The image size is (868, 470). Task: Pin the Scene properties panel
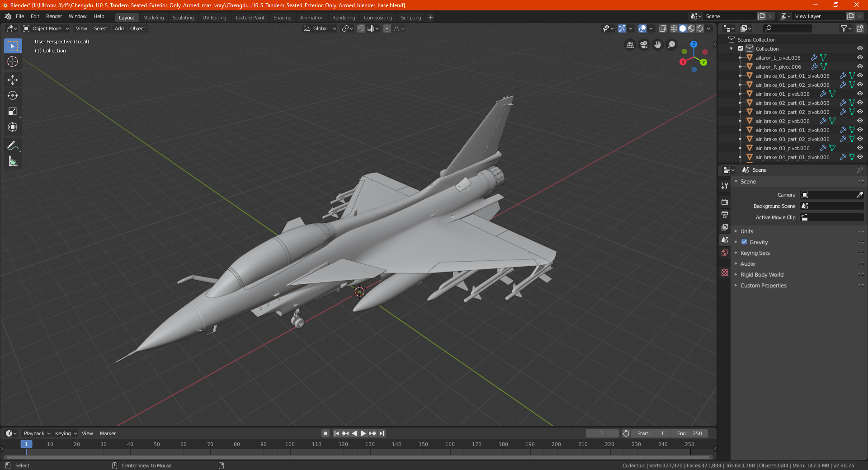coord(859,170)
